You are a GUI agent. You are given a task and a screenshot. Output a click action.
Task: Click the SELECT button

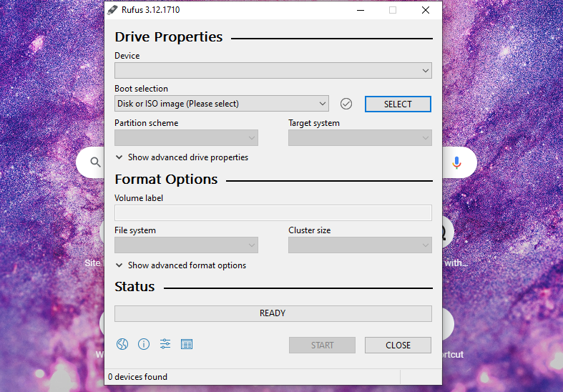coord(398,104)
